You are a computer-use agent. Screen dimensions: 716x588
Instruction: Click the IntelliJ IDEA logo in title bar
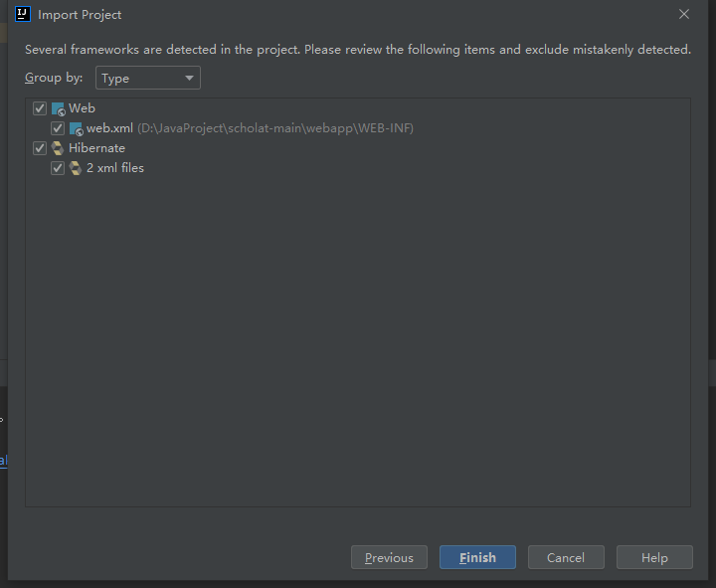[x=22, y=14]
